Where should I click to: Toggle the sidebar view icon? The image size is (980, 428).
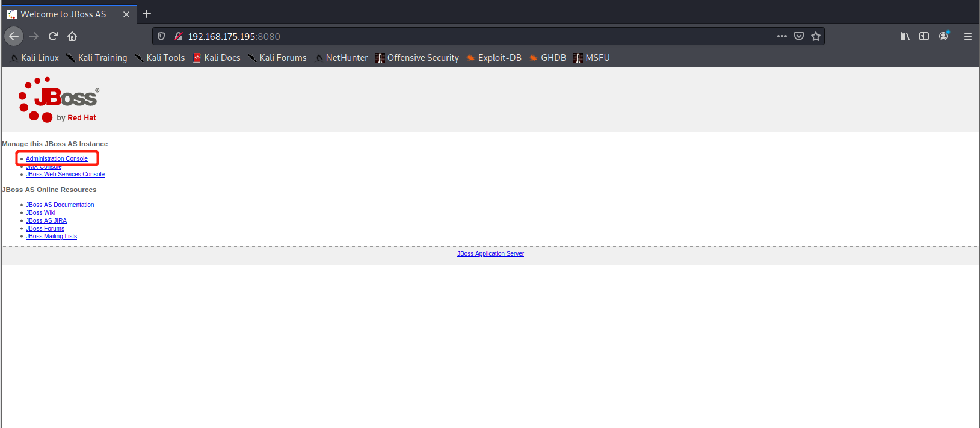coord(924,36)
